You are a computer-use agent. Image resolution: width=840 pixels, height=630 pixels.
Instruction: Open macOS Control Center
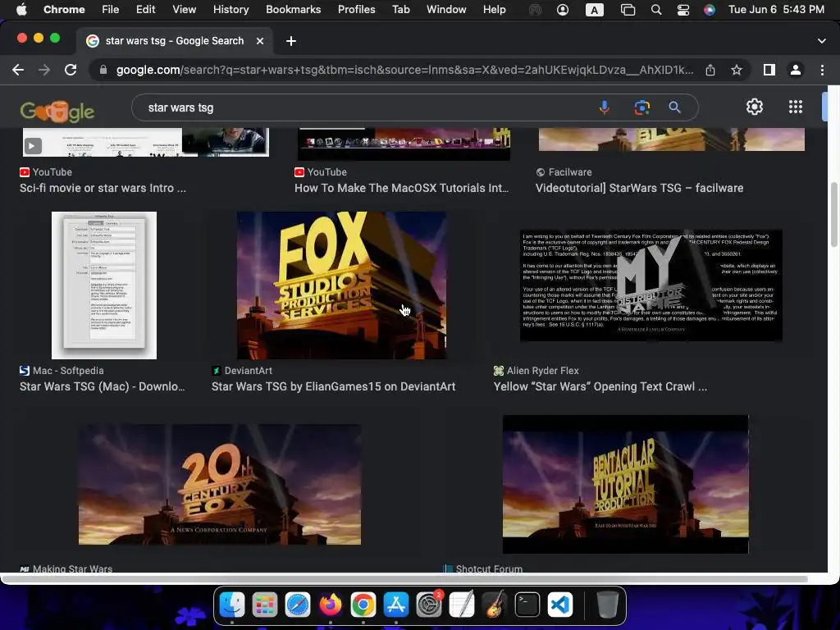pos(683,10)
